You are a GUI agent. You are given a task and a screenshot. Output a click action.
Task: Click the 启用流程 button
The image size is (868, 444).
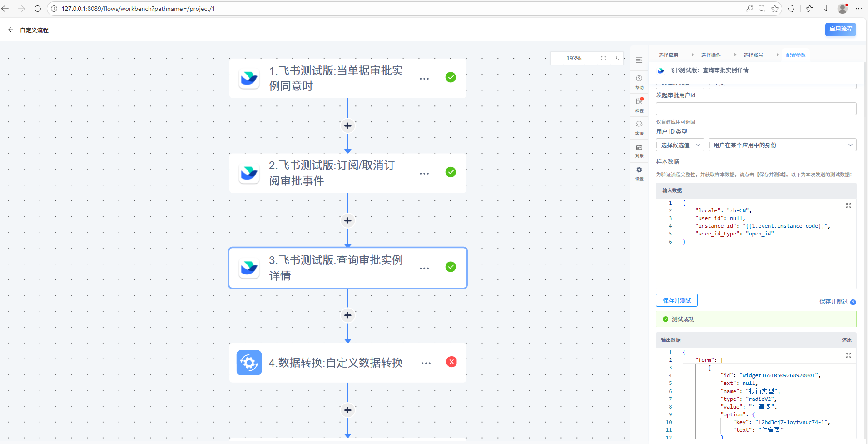coord(840,29)
